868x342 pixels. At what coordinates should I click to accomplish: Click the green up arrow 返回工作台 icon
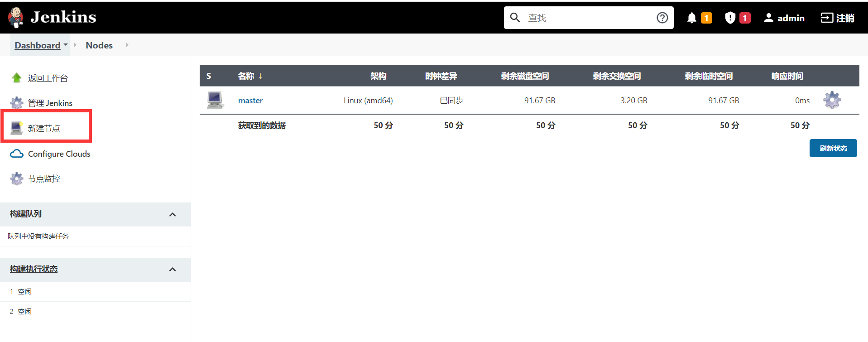pyautogui.click(x=17, y=78)
